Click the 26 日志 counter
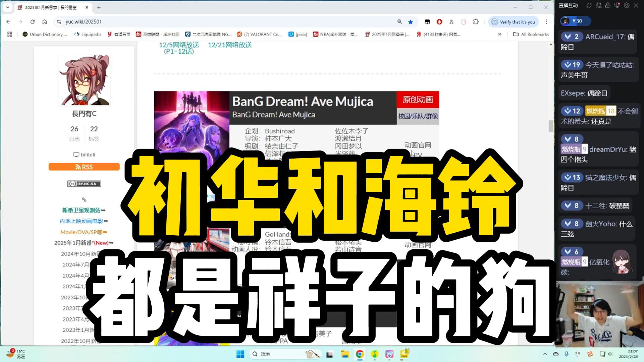This screenshot has width=644, height=362. point(74,133)
